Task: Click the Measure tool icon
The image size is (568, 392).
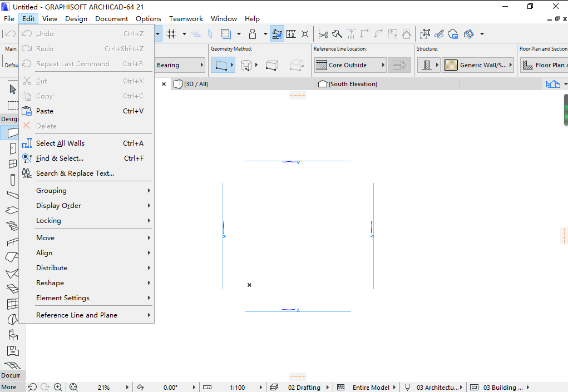Action: tap(291, 34)
